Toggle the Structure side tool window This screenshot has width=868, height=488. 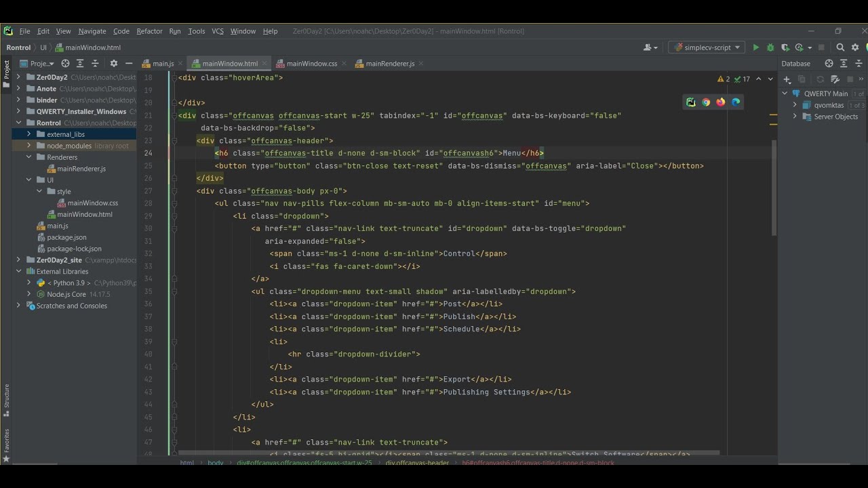point(6,401)
